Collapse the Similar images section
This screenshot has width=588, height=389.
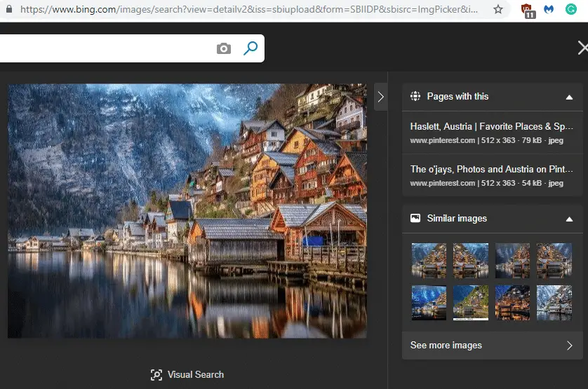pos(569,219)
